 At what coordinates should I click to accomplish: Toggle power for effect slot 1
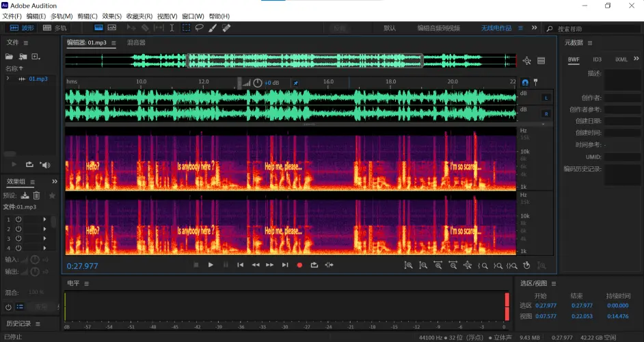(x=18, y=219)
